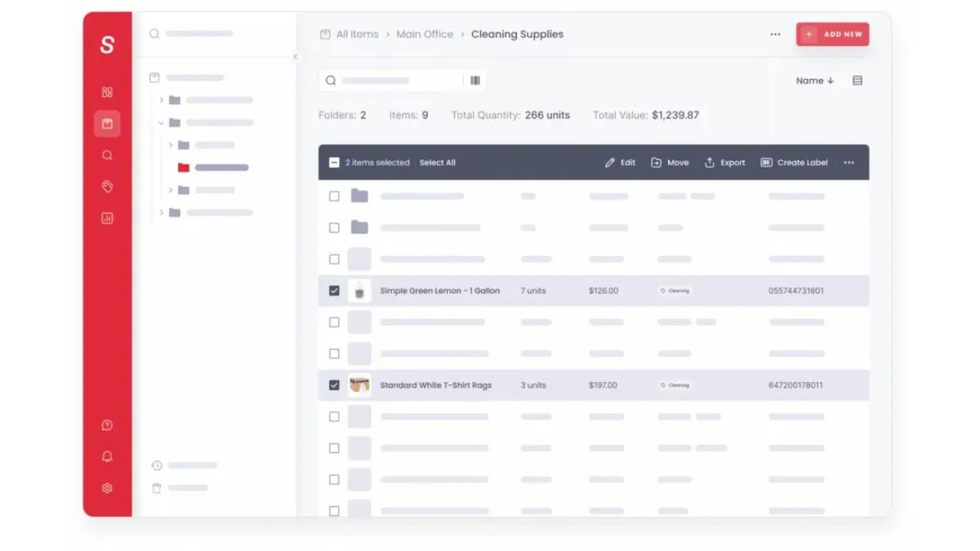Check the row just above T-Shirt Rags
The image size is (980, 551).
(x=334, y=353)
